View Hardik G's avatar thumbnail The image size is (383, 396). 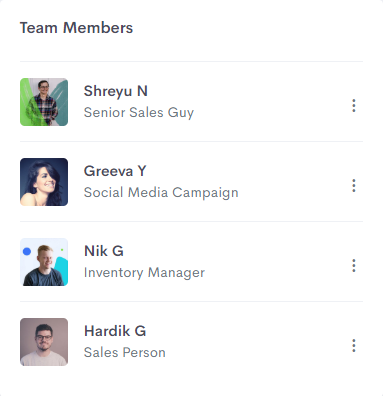pos(44,342)
